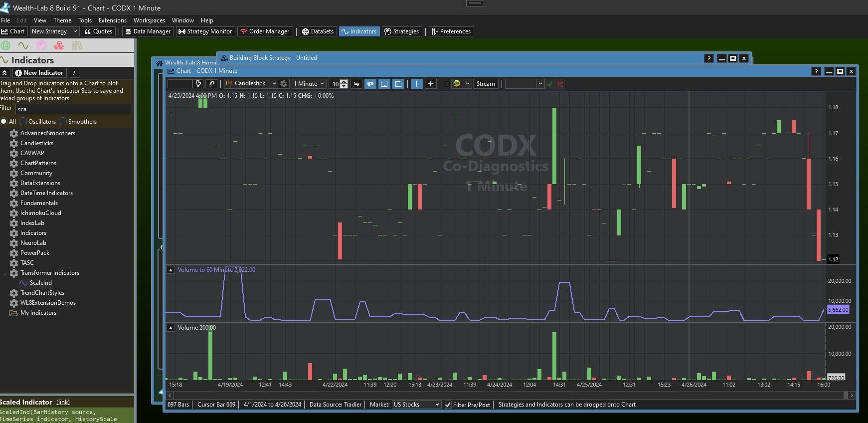Image resolution: width=868 pixels, height=423 pixels.
Task: Open the US Stocks market dropdown
Action: click(416, 405)
